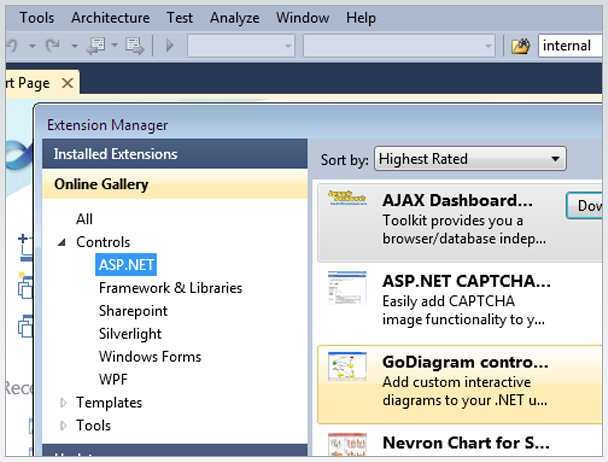Close the Start Page tab
This screenshot has width=608, height=462.
(67, 83)
